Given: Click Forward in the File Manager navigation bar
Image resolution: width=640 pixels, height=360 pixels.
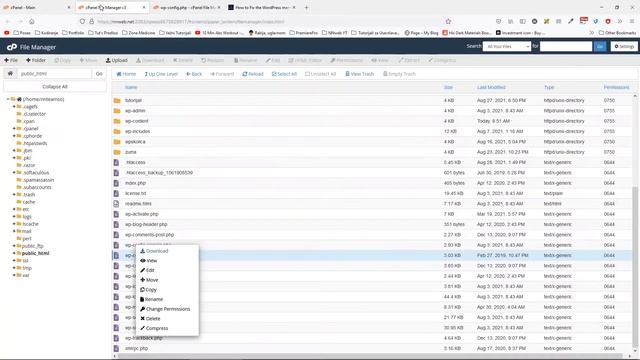Looking at the screenshot, I should click(x=222, y=74).
